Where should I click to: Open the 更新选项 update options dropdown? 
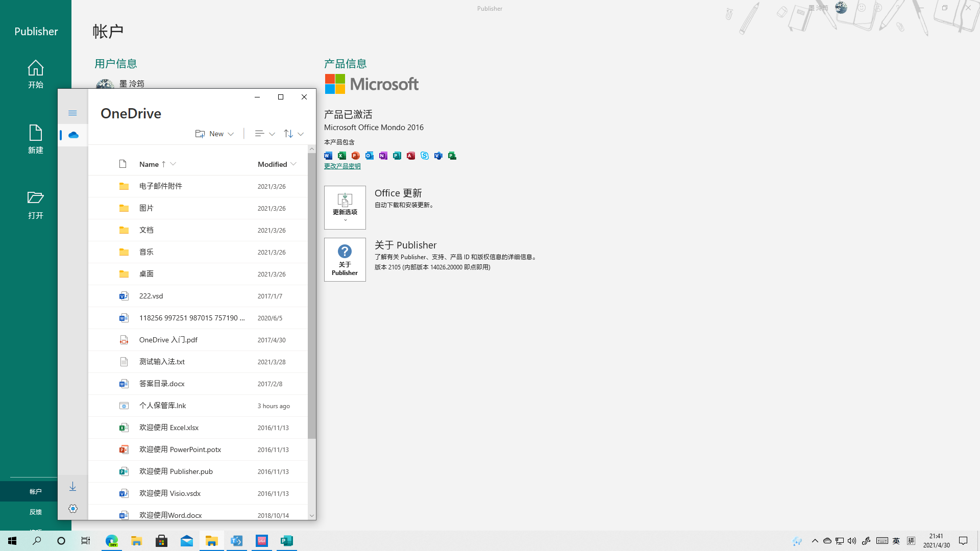coord(345,208)
